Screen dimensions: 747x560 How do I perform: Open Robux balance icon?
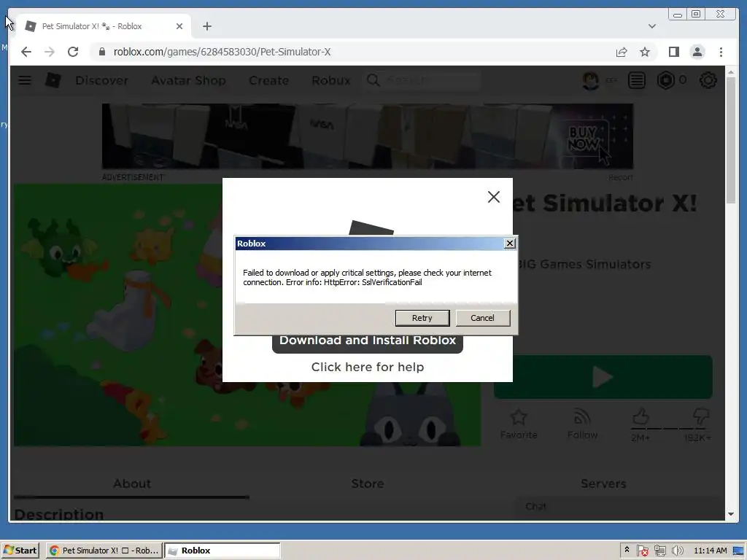(x=665, y=80)
